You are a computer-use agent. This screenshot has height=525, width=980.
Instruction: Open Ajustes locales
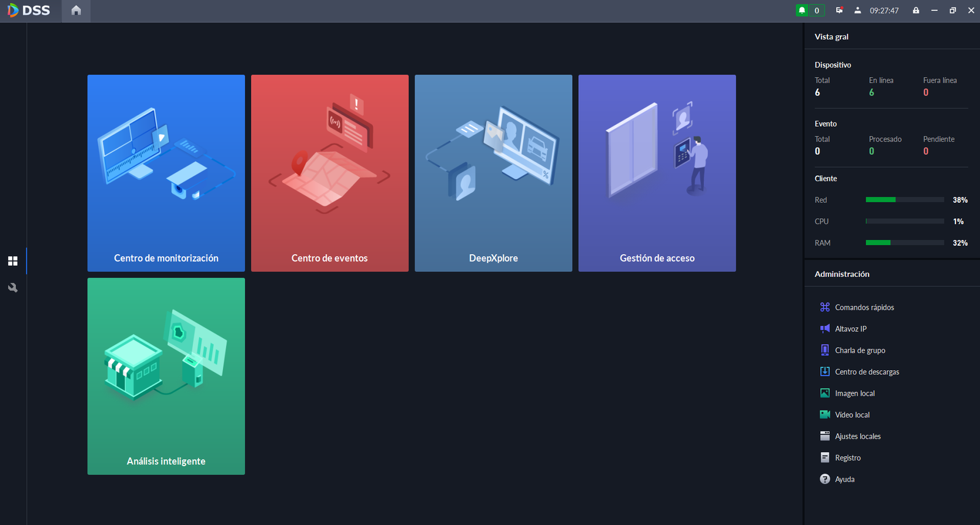click(858, 436)
